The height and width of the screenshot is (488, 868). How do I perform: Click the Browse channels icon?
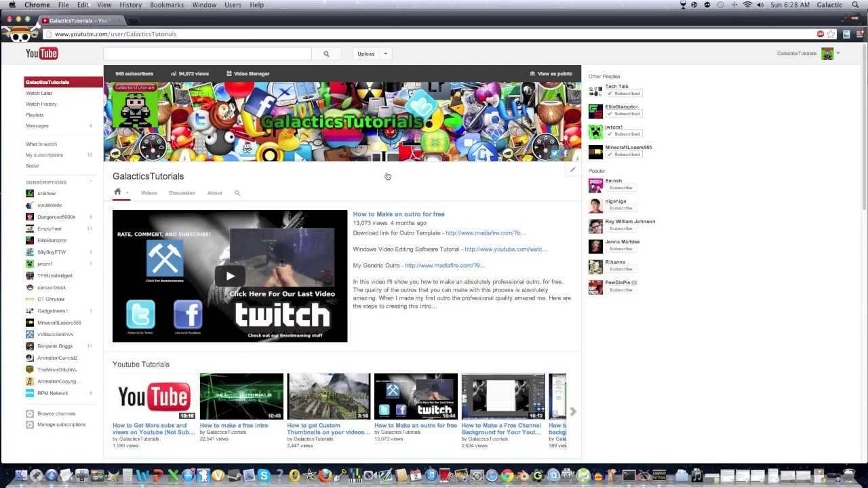(x=30, y=413)
